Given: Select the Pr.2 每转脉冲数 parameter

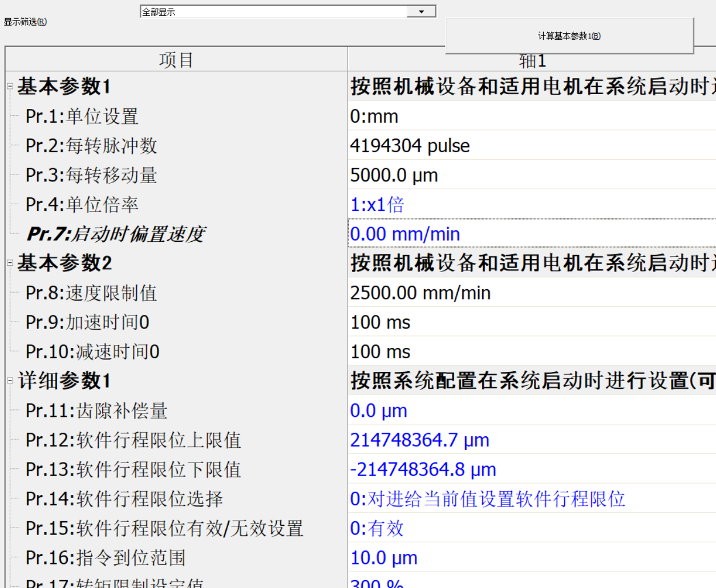Looking at the screenshot, I should 91,146.
